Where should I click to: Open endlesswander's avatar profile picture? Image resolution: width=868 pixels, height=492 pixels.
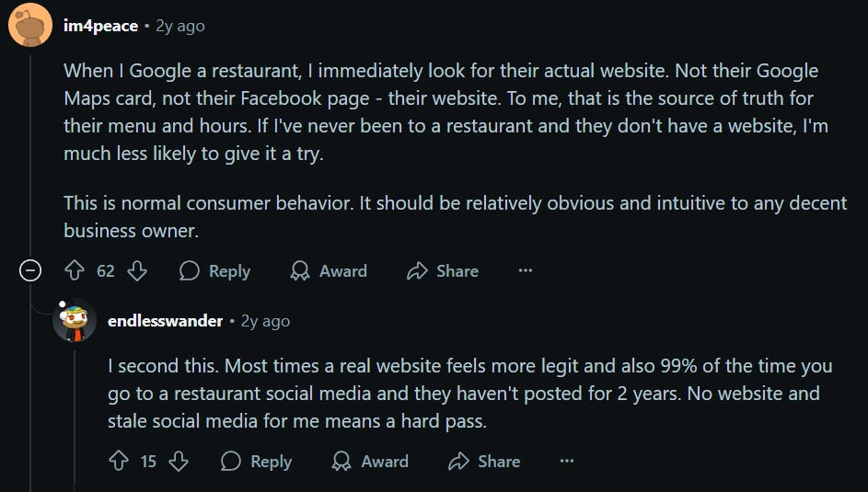(x=75, y=321)
